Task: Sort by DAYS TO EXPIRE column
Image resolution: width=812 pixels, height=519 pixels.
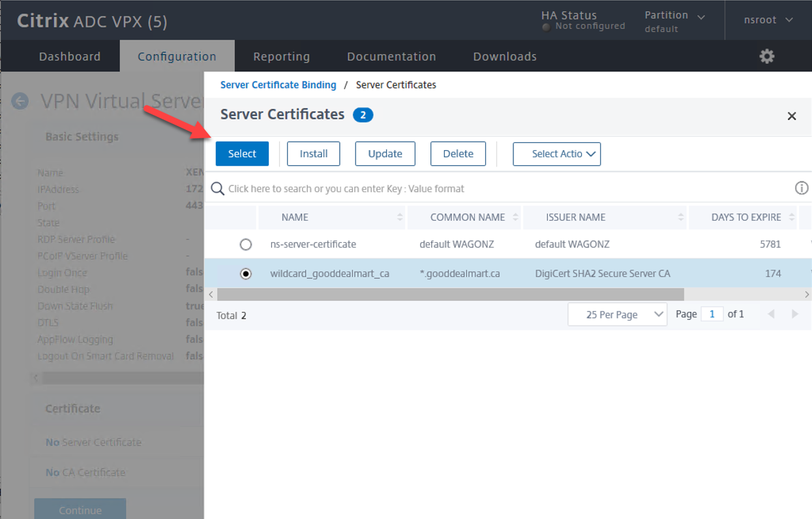Action: (x=792, y=217)
